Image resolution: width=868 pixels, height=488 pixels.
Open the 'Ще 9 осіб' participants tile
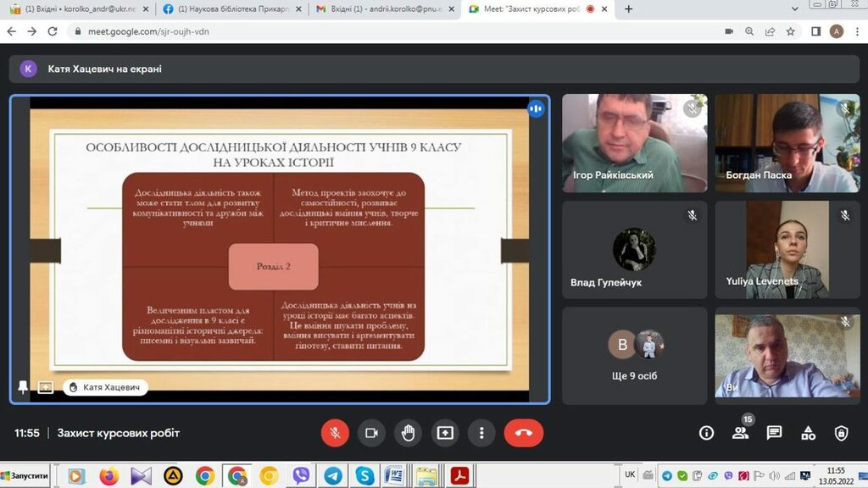[x=634, y=357]
